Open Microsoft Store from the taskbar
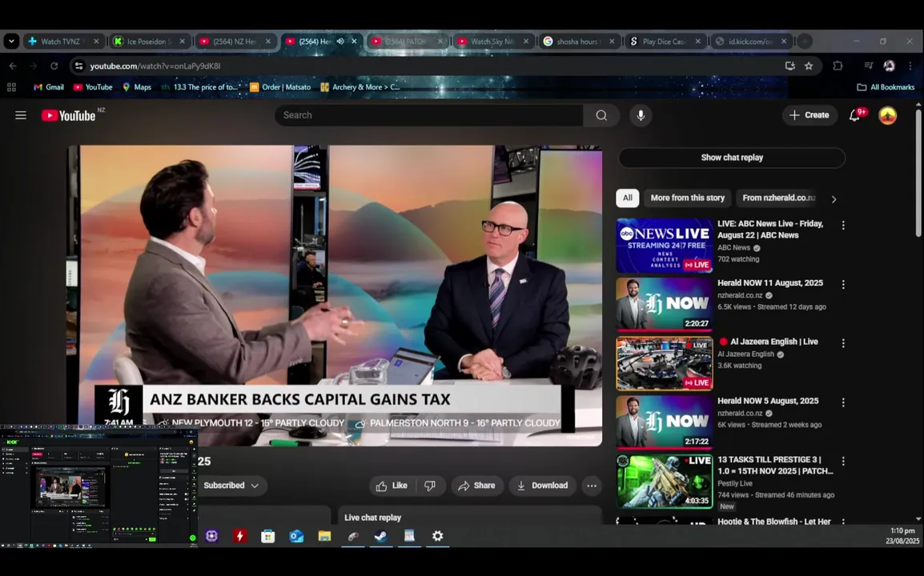This screenshot has width=924, height=576. [268, 536]
